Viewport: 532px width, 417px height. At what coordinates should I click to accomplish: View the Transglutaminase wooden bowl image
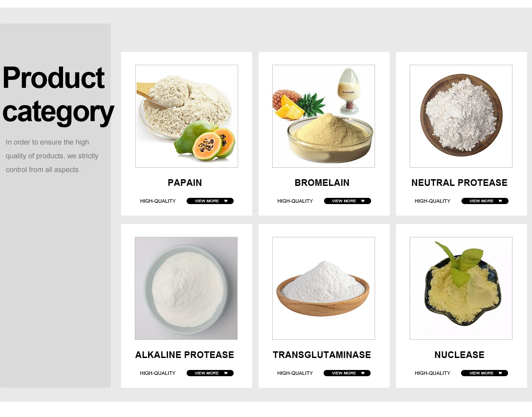click(x=324, y=288)
